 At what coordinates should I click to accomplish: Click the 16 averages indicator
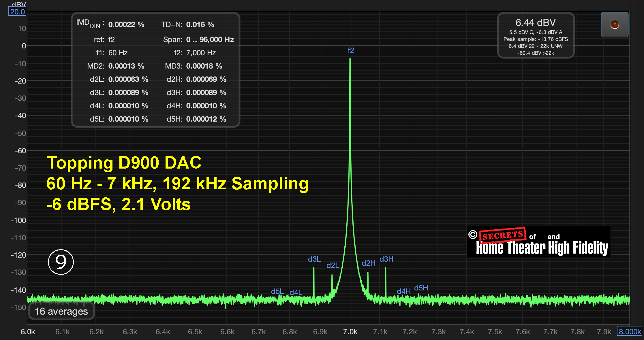coord(61,311)
